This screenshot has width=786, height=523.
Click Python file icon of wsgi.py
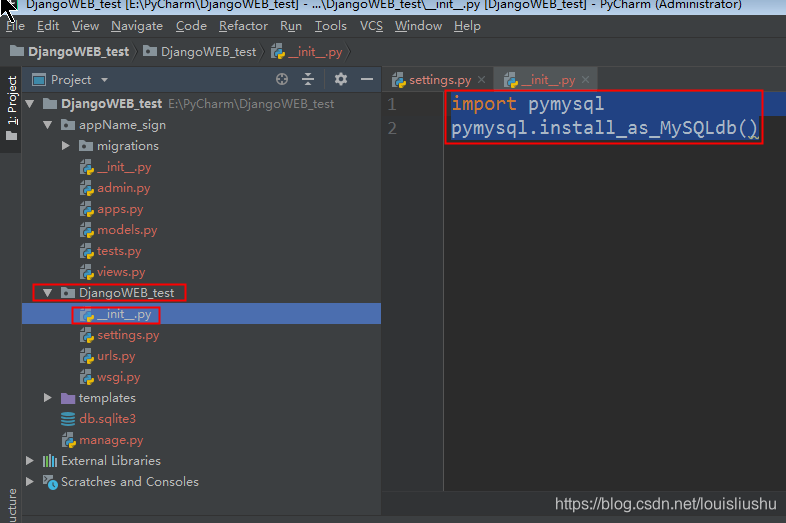pos(87,377)
